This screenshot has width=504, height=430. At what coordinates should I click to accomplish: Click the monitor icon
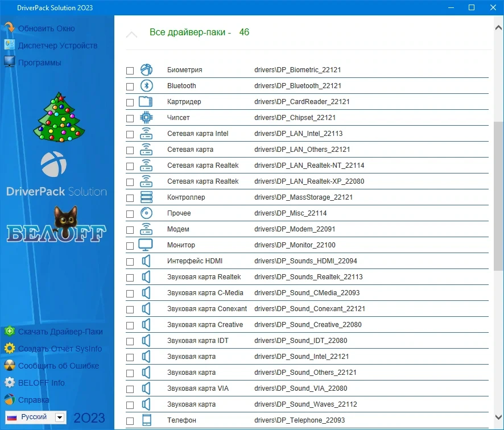point(146,245)
